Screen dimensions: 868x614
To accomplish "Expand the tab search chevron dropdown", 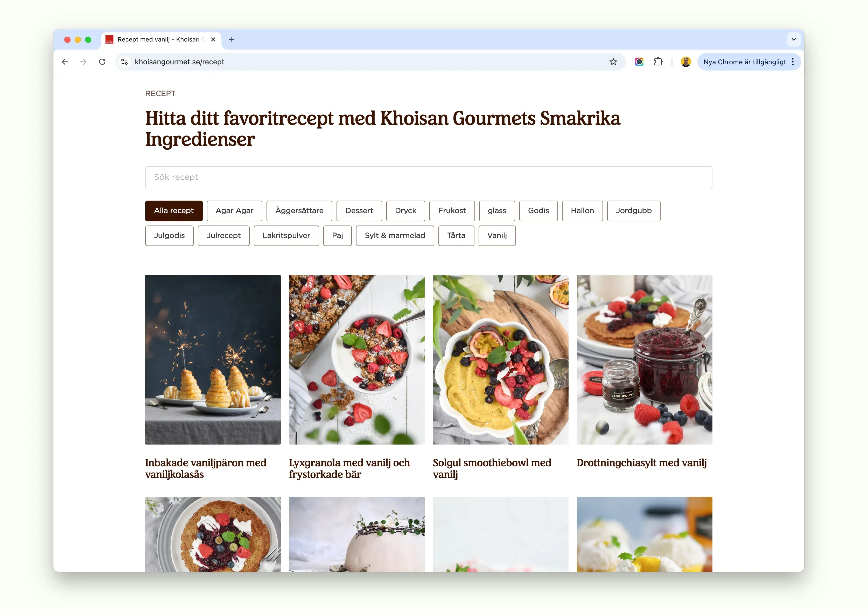I will click(794, 39).
